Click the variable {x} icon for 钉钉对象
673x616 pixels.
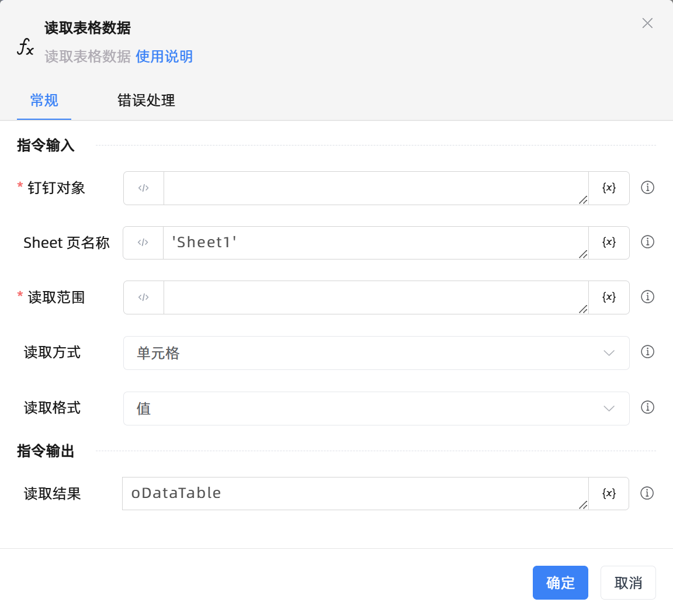click(x=609, y=188)
